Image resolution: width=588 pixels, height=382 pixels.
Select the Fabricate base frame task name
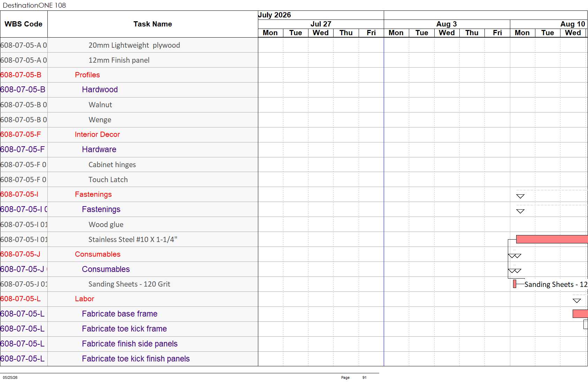point(120,314)
